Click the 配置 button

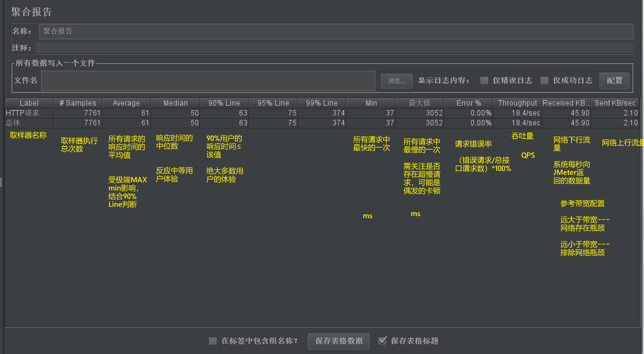(614, 81)
